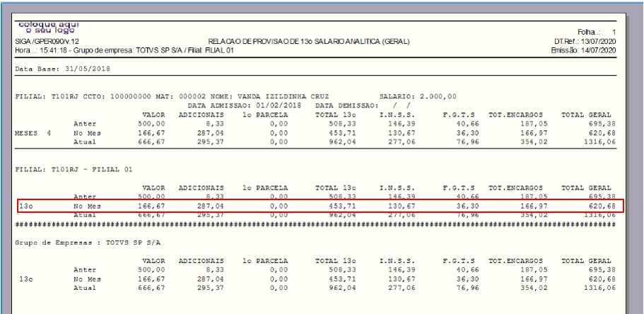Click FILIAL 01 subtotal No Mes TOTAL GERAL "620,68"

[x=602, y=206]
